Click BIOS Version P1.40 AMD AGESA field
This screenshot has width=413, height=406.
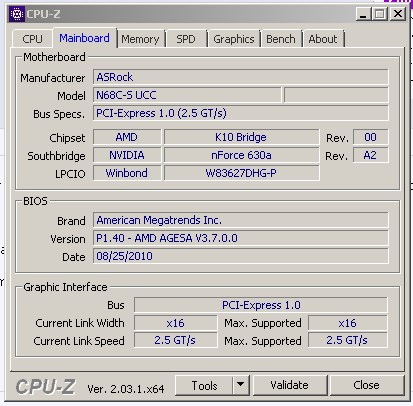(x=241, y=238)
